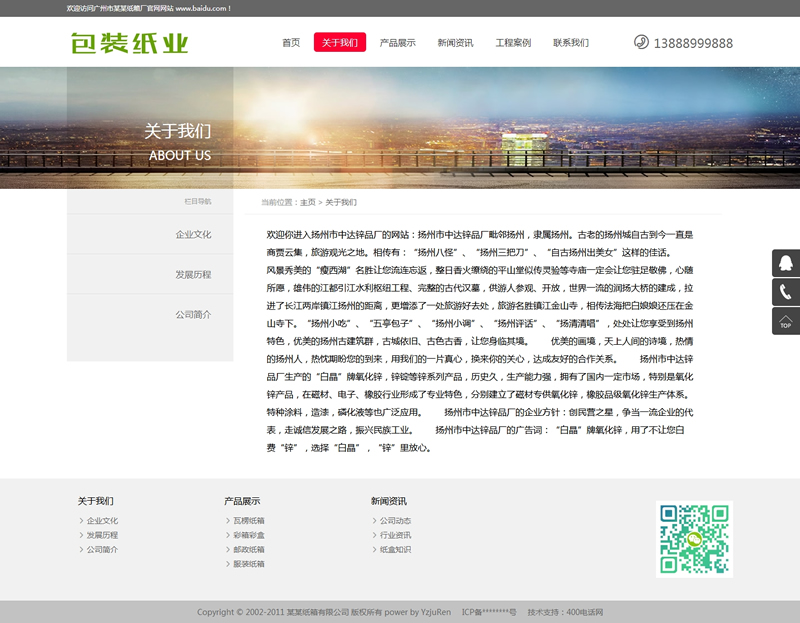Image resolution: width=800 pixels, height=623 pixels.
Task: Click the footer link 行业资讯
Action: 395,535
